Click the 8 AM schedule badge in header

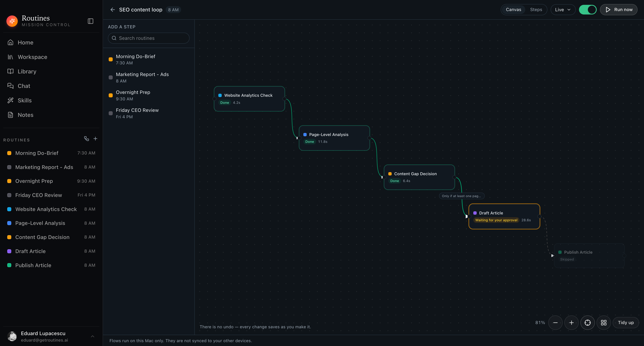pos(173,10)
